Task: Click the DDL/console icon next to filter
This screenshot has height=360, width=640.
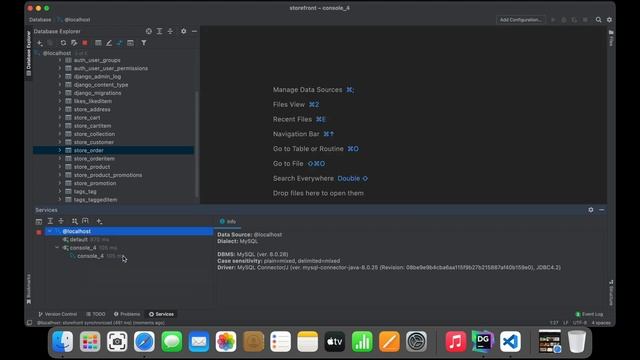Action: tap(131, 43)
